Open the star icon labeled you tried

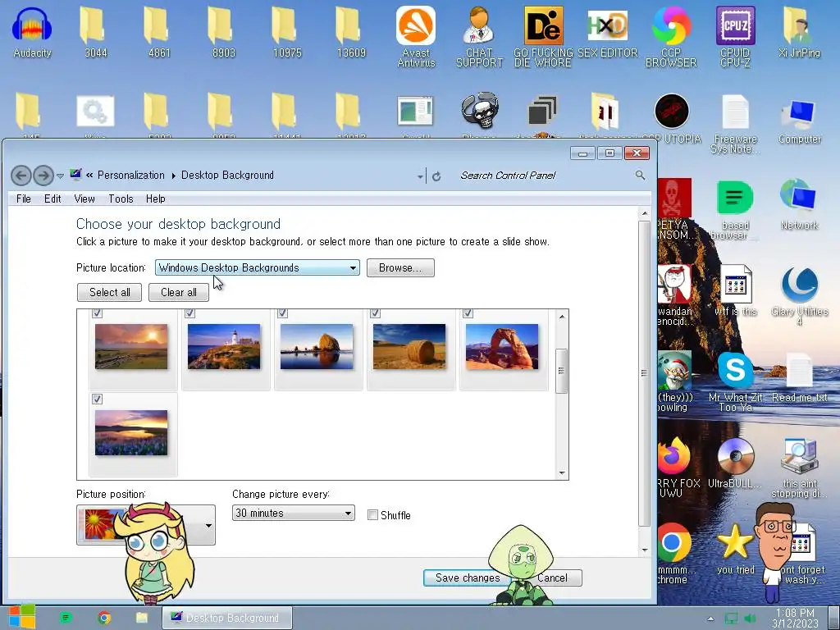pyautogui.click(x=735, y=549)
